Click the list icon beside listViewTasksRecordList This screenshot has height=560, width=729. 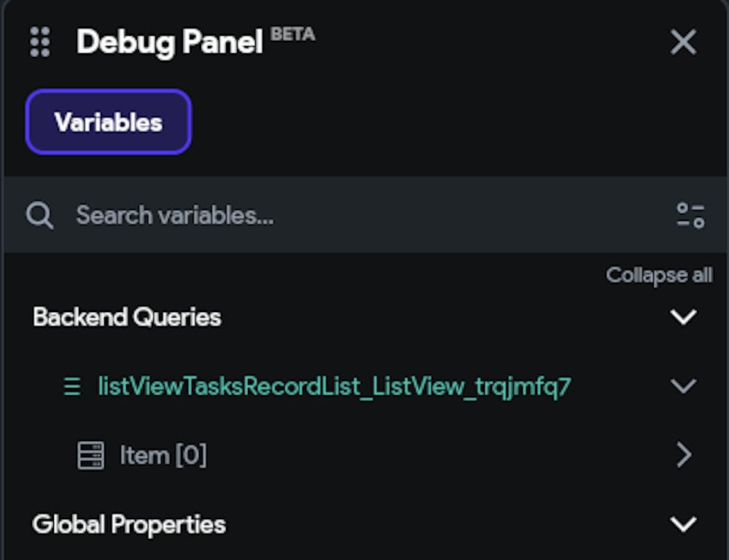(x=72, y=386)
